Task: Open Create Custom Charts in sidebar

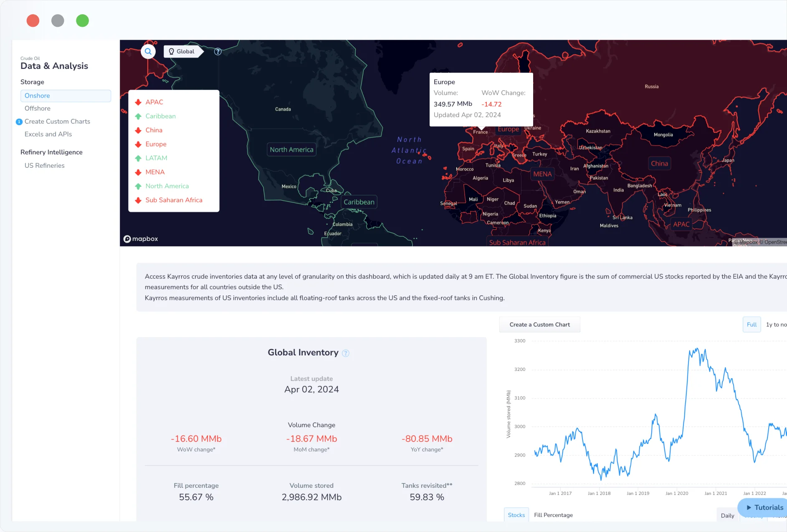Action: tap(57, 121)
